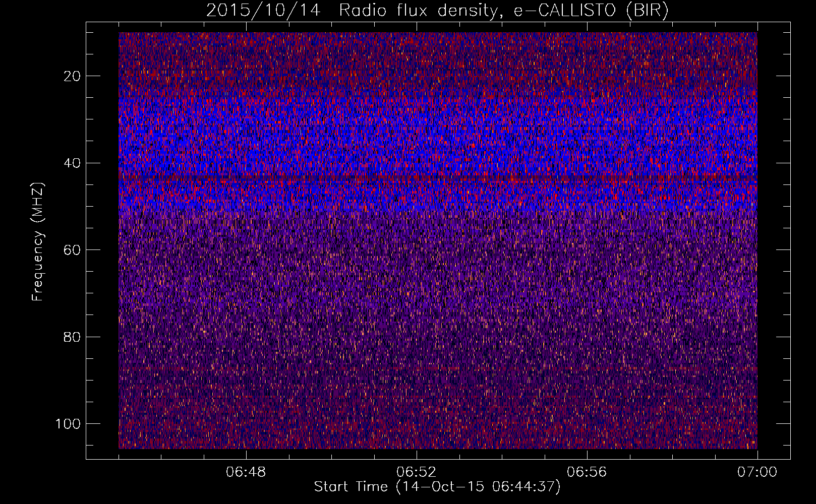Click the "Start Time (14-Oct-15 06:44:37)" x-axis label
This screenshot has height=504, width=816.
(437, 486)
